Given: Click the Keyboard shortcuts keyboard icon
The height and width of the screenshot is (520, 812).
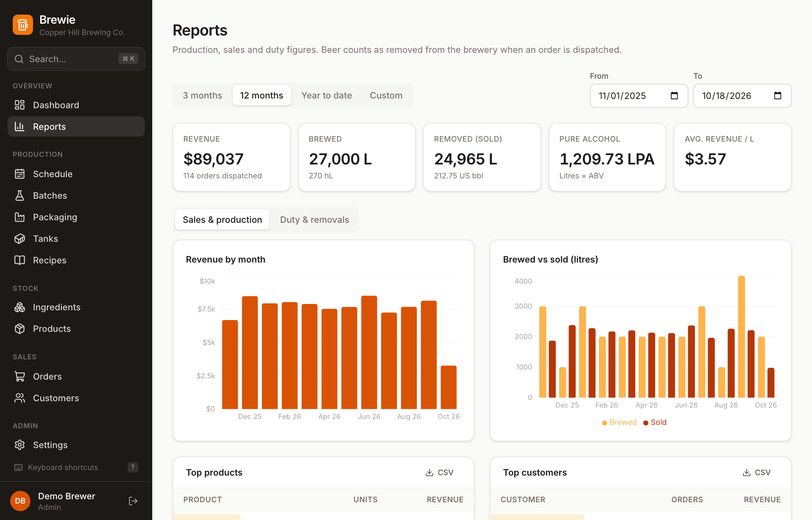Looking at the screenshot, I should pyautogui.click(x=19, y=467).
